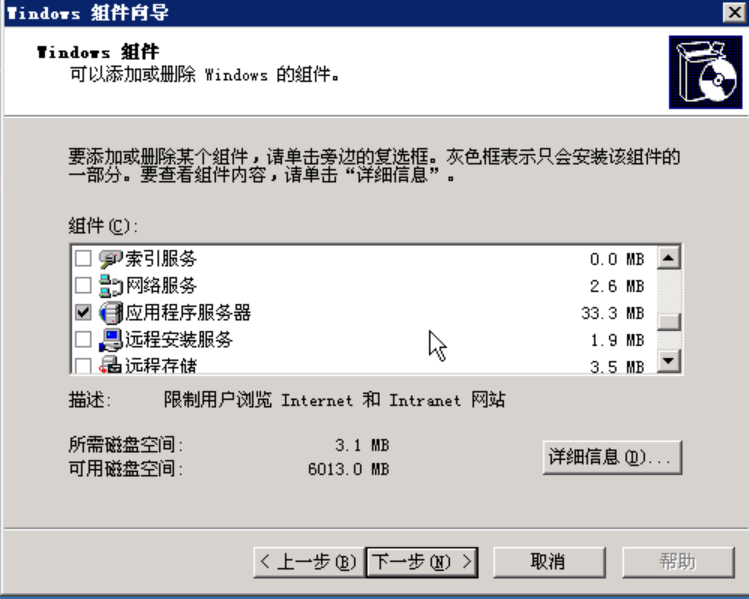Click the component list scroll down arrow
Image resolution: width=749 pixels, height=599 pixels.
[669, 361]
